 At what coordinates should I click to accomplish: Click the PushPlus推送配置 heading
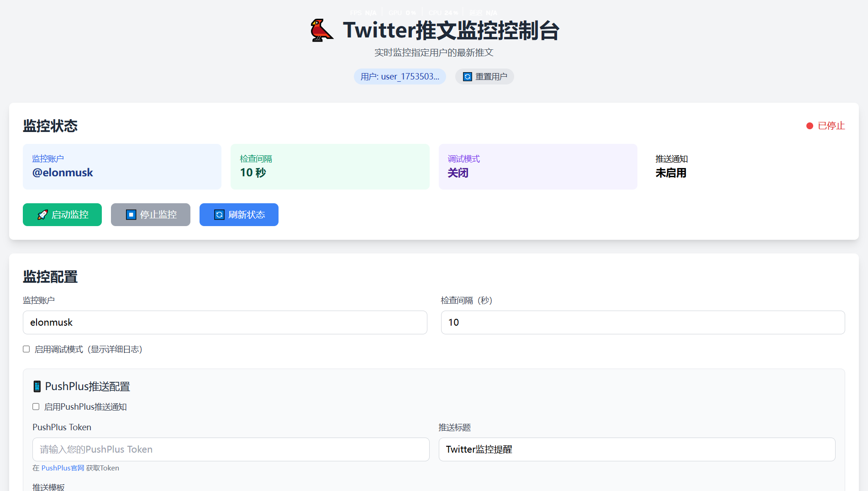point(87,386)
